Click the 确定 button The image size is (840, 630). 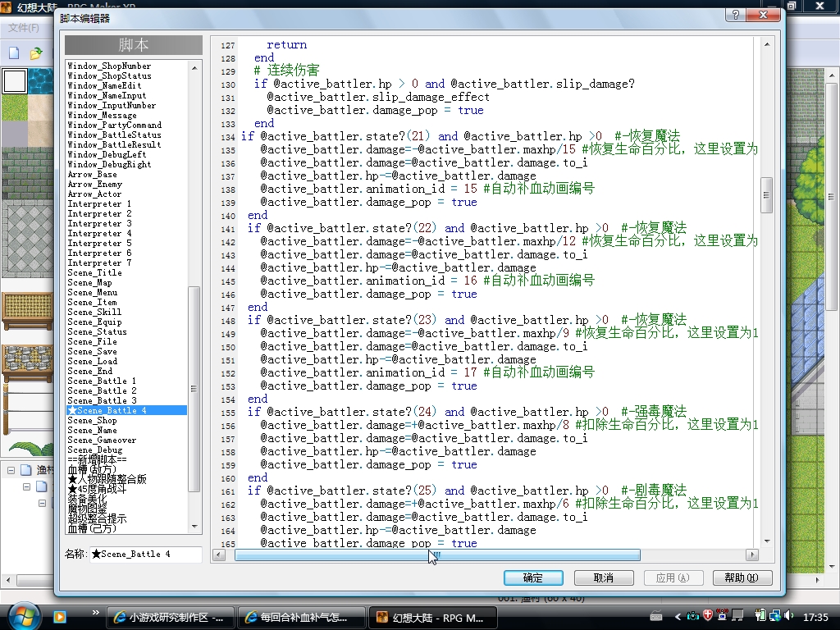pos(533,578)
